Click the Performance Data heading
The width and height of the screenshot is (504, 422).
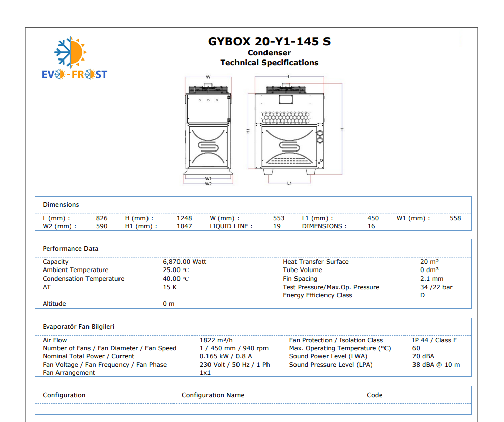pyautogui.click(x=71, y=249)
